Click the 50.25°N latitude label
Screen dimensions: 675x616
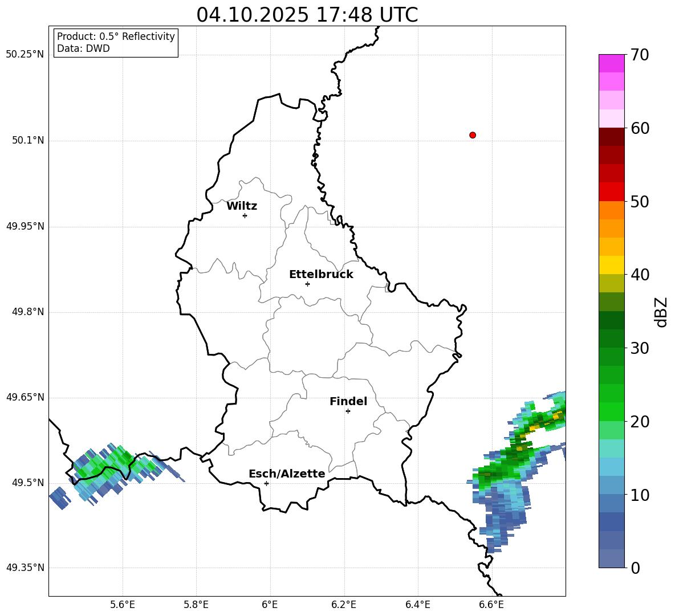coord(25,55)
